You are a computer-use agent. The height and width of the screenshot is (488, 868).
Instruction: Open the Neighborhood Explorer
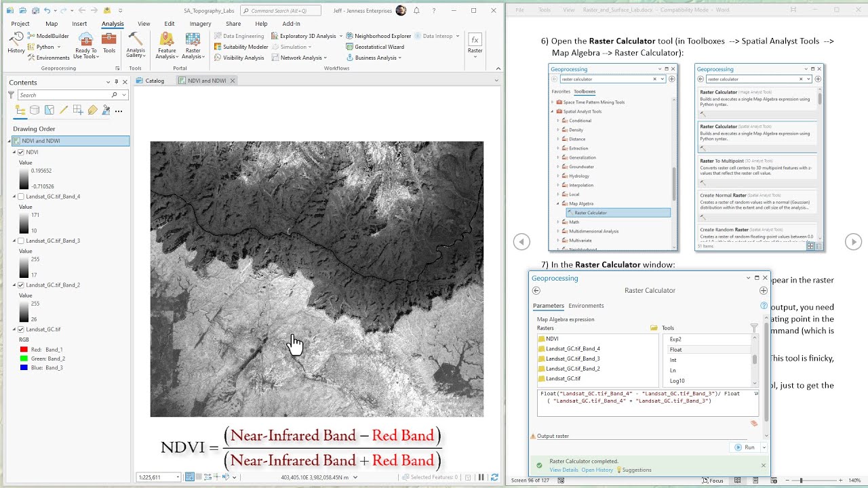tap(378, 36)
